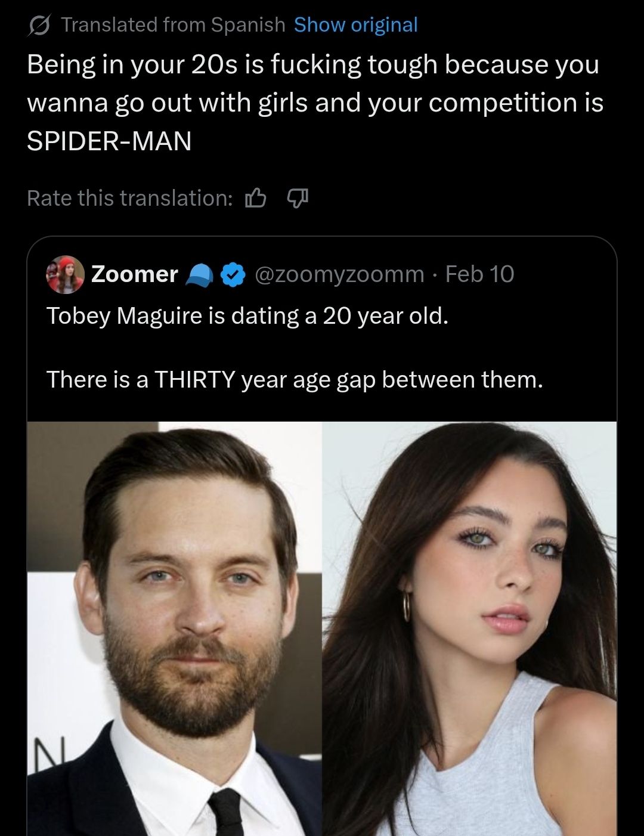This screenshot has height=836, width=644.
Task: Rate translation with thumbs down icon
Action: [x=298, y=197]
